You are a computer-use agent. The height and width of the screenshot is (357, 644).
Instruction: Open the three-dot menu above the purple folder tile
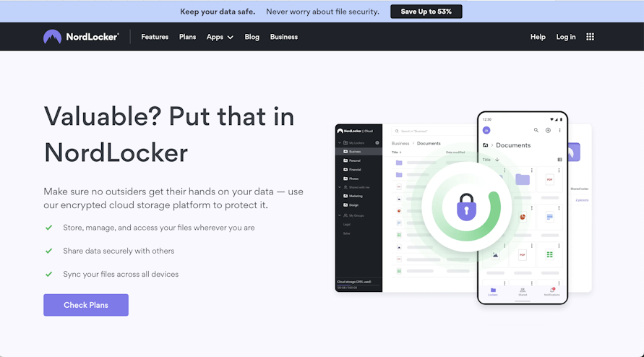pos(531,170)
